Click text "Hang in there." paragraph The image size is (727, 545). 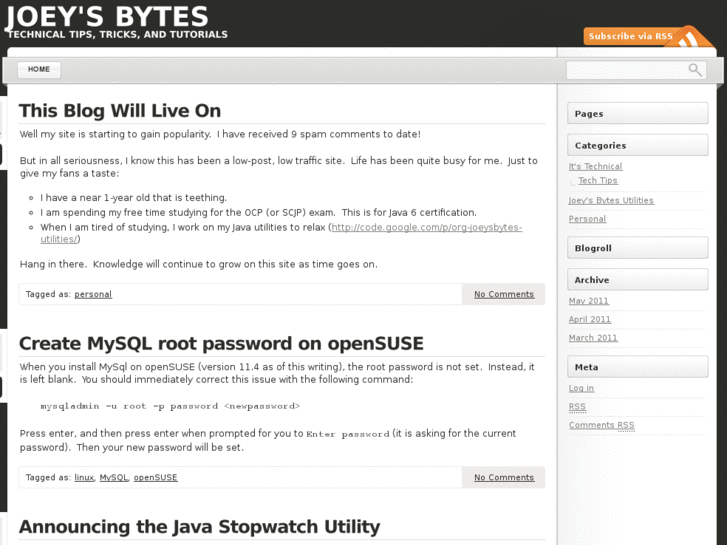(198, 264)
